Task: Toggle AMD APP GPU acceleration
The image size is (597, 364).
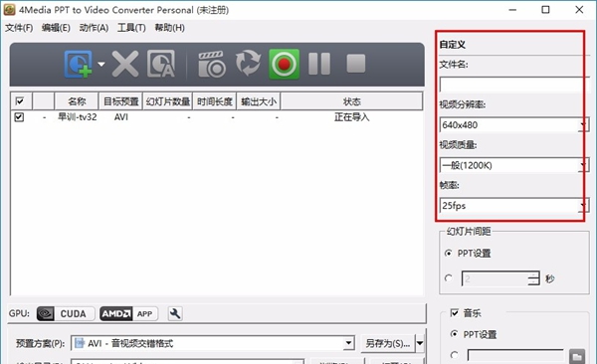Action: click(128, 313)
